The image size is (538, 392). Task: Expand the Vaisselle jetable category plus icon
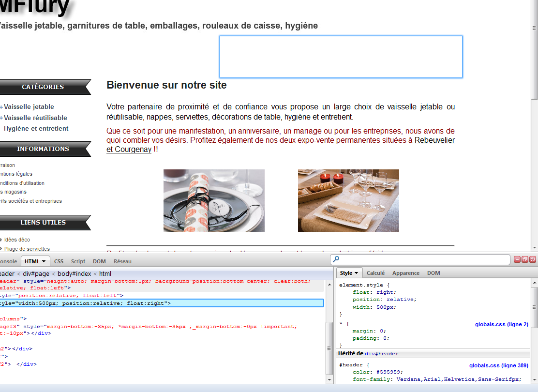tap(1, 107)
